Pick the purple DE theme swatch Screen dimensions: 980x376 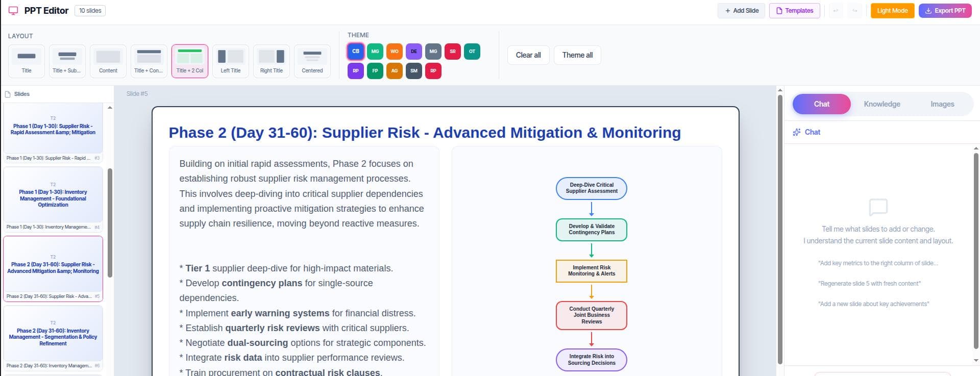pos(414,51)
